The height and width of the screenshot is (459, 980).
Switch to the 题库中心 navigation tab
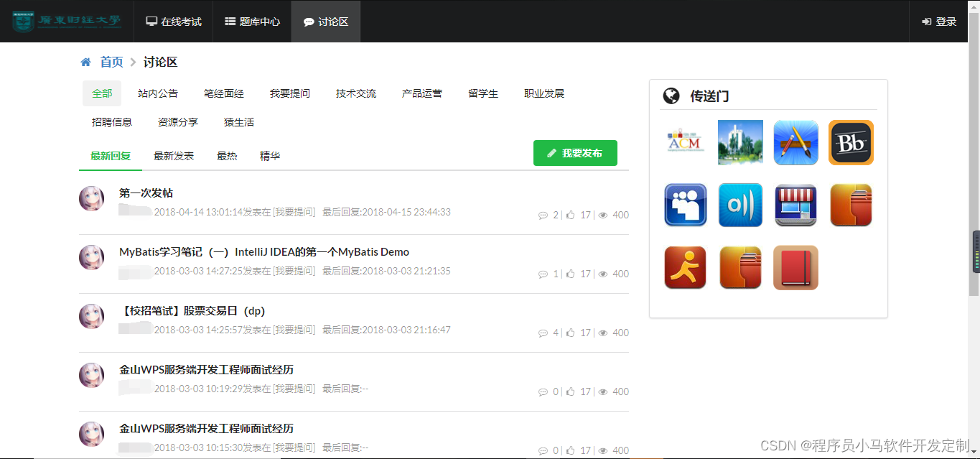pyautogui.click(x=251, y=21)
